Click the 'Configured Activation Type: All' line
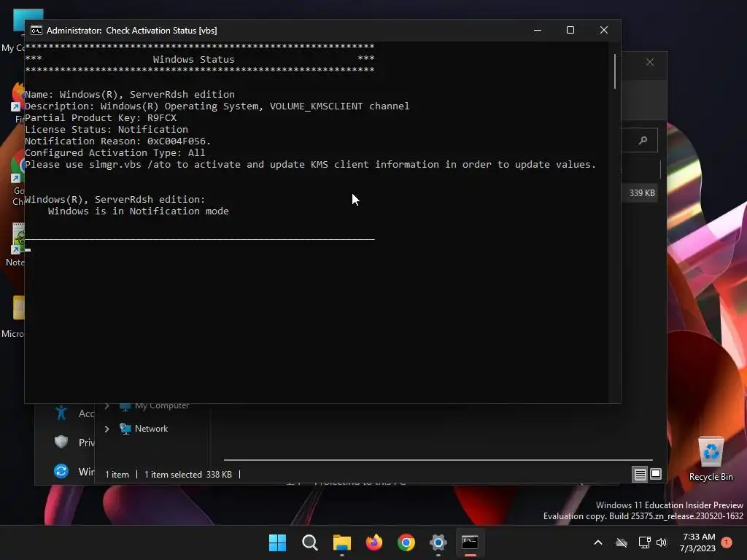Image resolution: width=747 pixels, height=560 pixels. (x=115, y=153)
